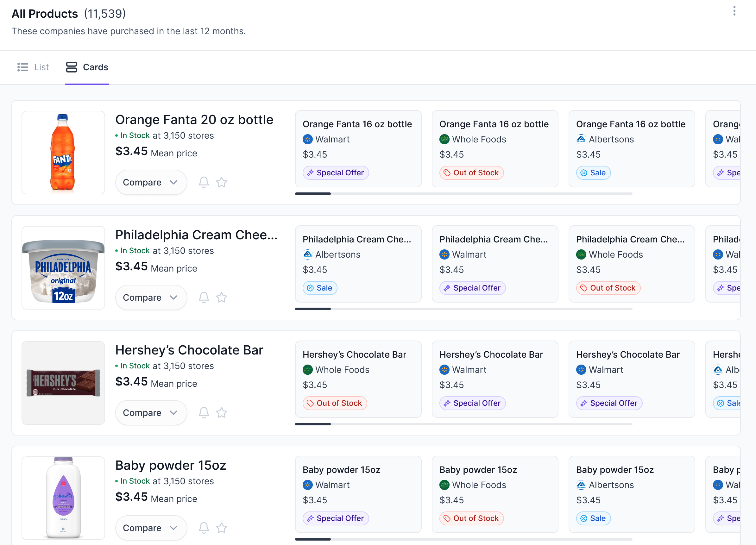
Task: Click Out of Stock badge on Whole Foods Hershey's card
Action: tap(335, 403)
